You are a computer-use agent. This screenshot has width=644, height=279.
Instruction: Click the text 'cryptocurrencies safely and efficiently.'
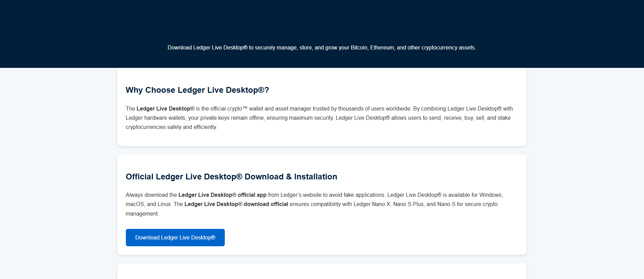point(171,127)
